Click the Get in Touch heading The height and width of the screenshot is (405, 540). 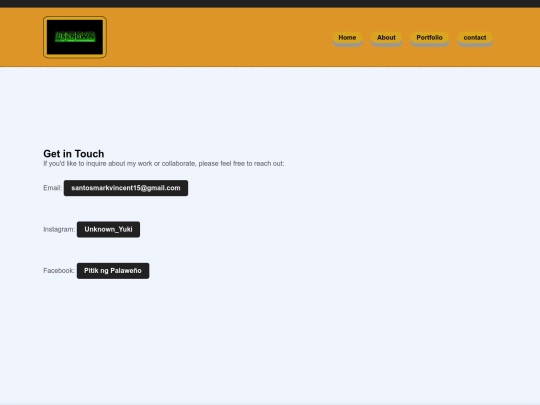click(74, 154)
